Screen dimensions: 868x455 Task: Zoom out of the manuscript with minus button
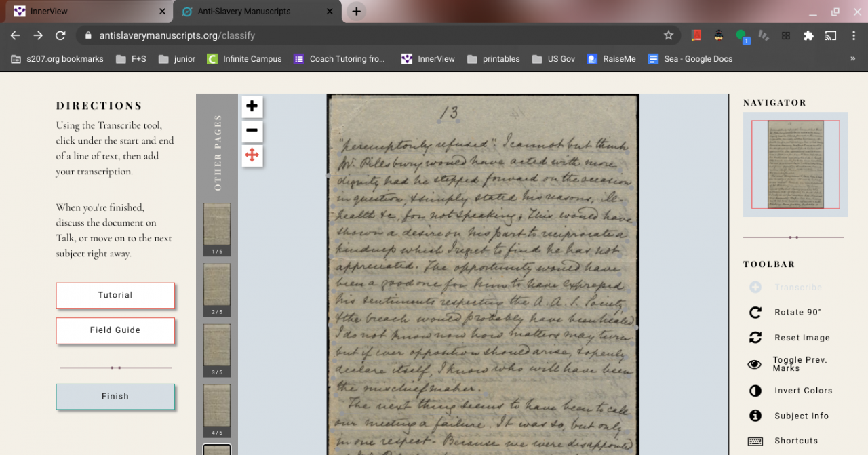pos(252,131)
